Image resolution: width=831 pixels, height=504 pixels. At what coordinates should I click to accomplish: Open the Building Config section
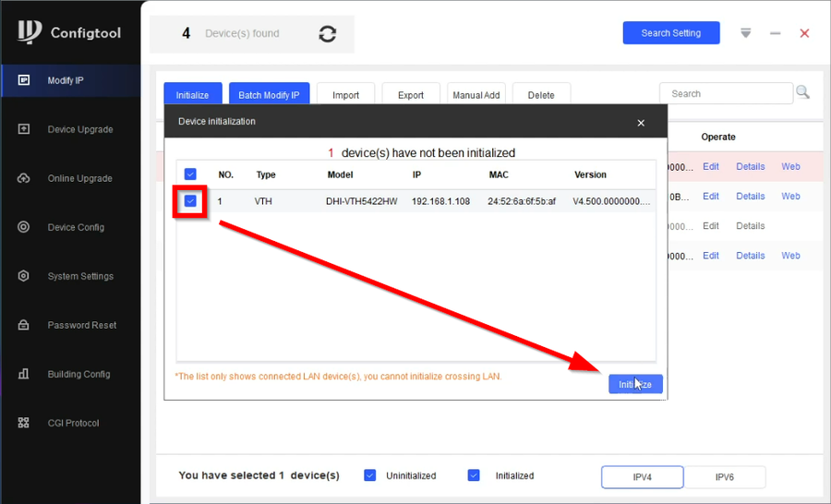click(71, 374)
